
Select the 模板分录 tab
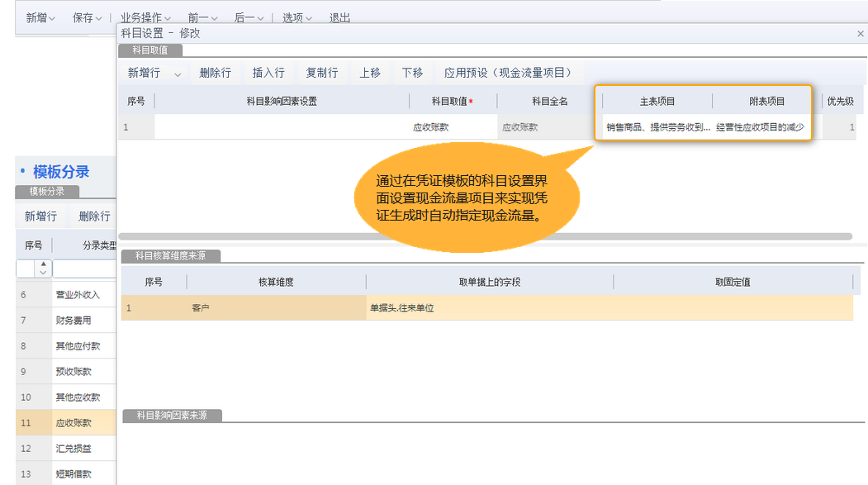pos(47,192)
